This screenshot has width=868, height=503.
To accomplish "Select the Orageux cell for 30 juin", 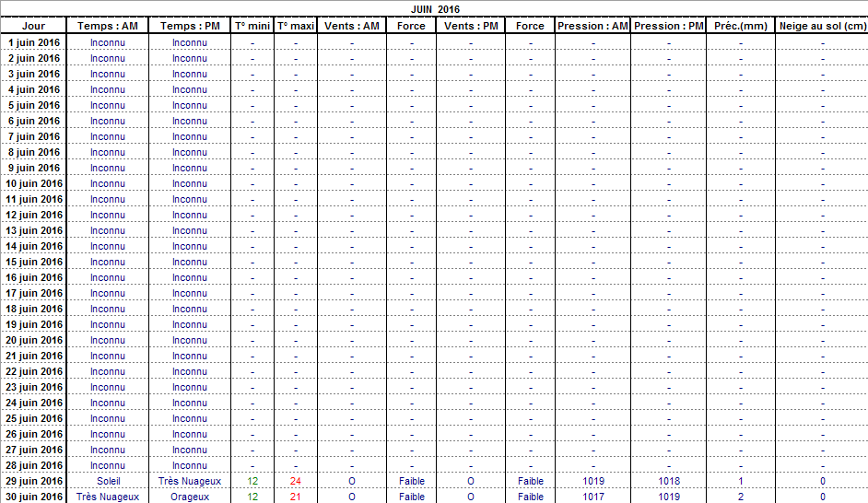I will [x=190, y=497].
